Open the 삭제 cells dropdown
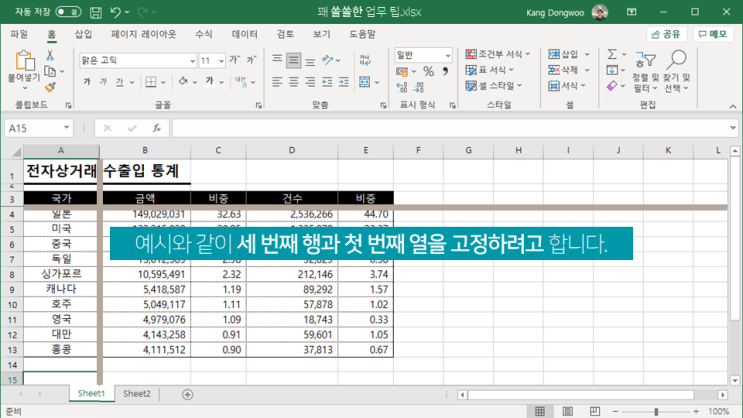 coord(587,70)
